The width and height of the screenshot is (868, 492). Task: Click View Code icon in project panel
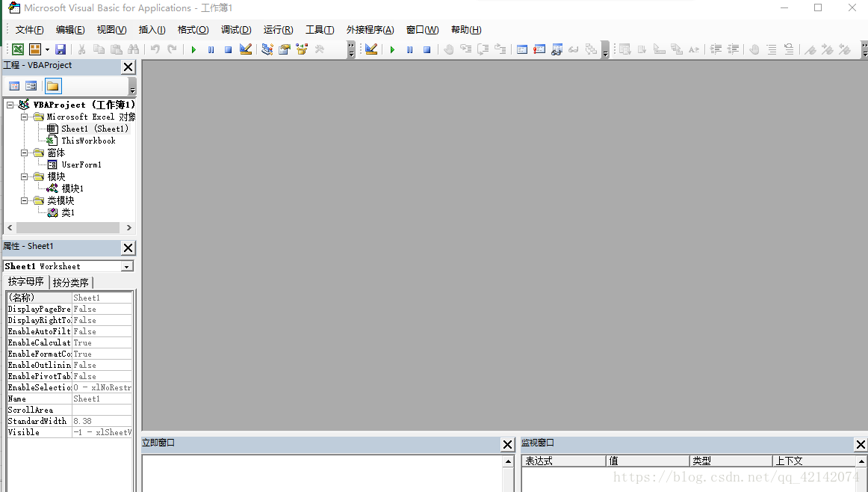coord(14,86)
